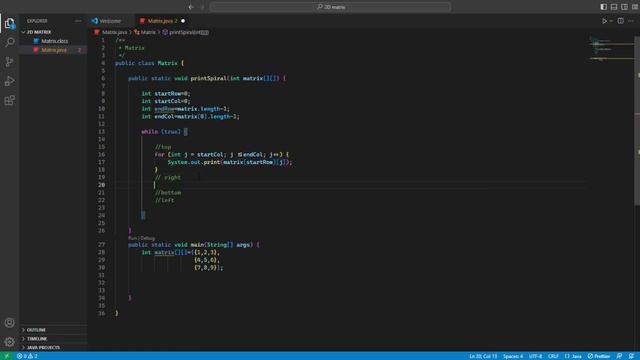This screenshot has height=360, width=640.
Task: Open the Customize Layout button
Action: (635, 7)
